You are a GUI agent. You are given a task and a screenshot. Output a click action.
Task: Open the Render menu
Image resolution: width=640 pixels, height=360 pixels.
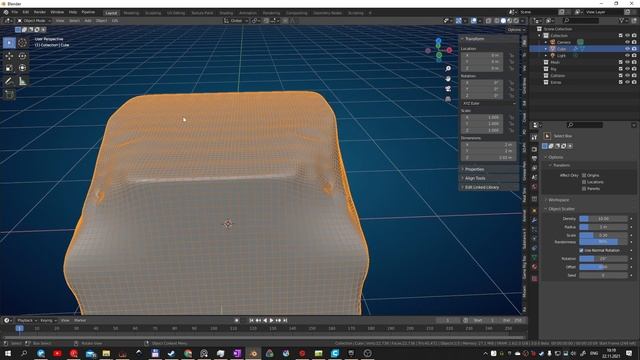40,12
